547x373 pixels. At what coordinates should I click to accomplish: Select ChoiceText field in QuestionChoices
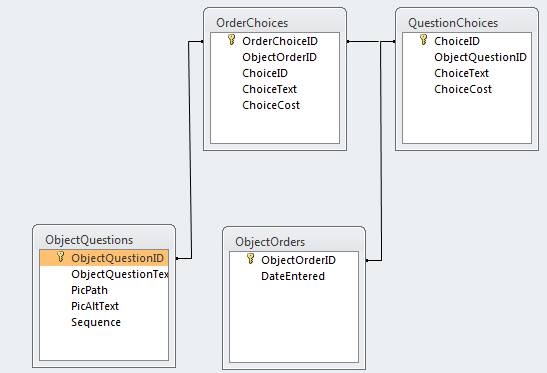pyautogui.click(x=461, y=73)
